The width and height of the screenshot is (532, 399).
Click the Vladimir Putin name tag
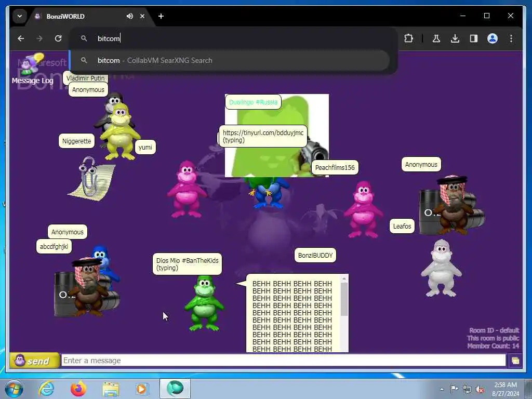click(86, 78)
